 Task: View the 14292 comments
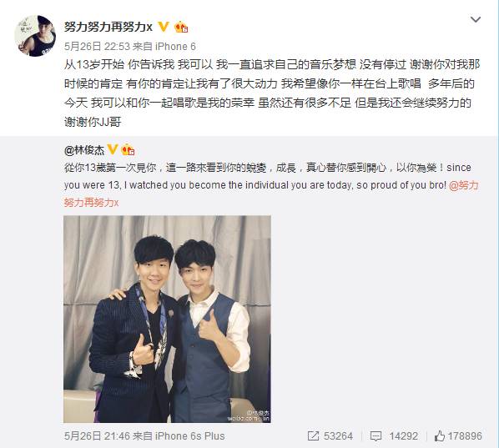point(404,436)
